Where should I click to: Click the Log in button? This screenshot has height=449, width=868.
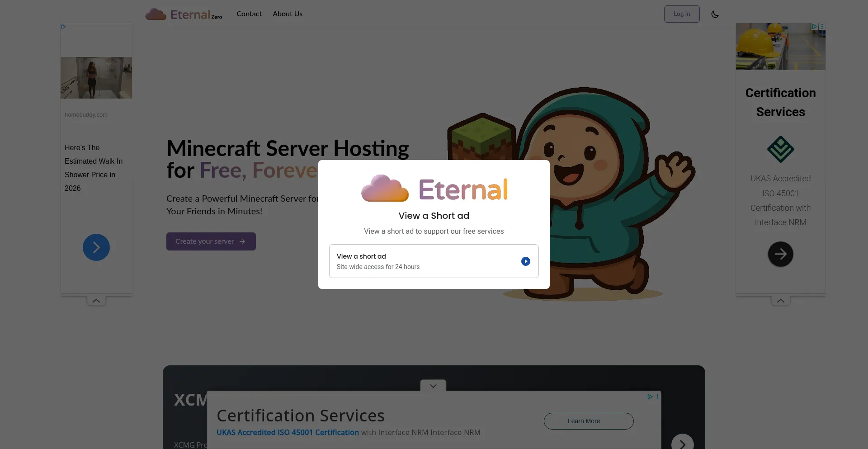click(682, 14)
